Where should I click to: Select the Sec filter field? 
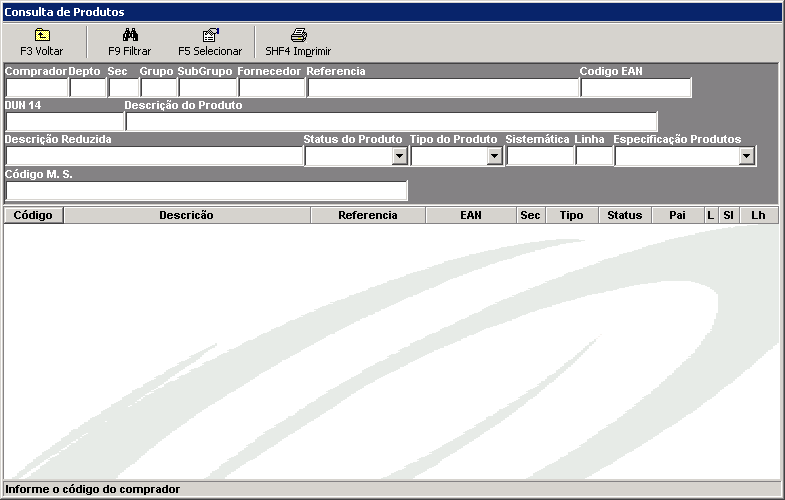(x=124, y=88)
